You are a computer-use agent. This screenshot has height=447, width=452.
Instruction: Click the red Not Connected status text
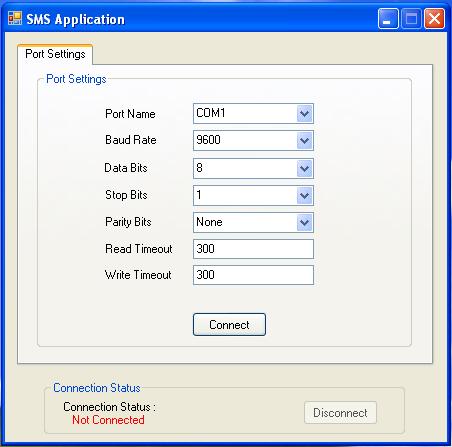tap(108, 420)
